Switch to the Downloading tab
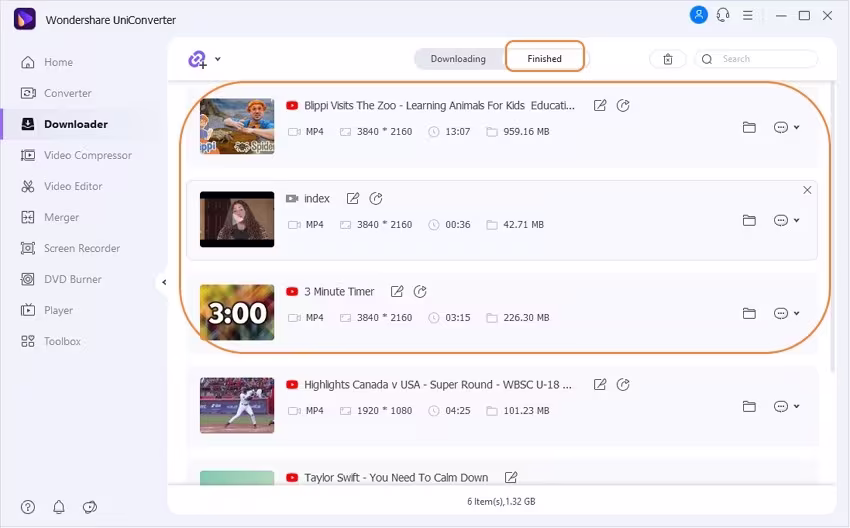Viewport: 850px width, 528px height. [458, 59]
